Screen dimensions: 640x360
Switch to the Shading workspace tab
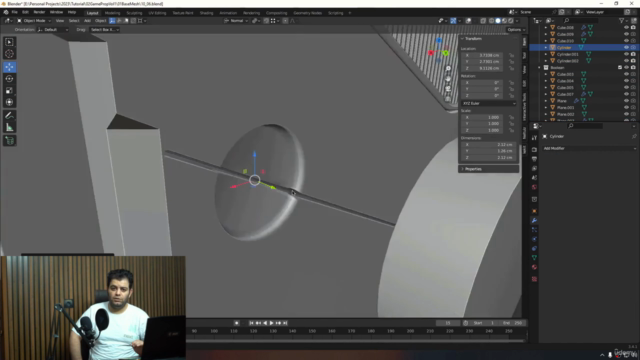pos(206,13)
